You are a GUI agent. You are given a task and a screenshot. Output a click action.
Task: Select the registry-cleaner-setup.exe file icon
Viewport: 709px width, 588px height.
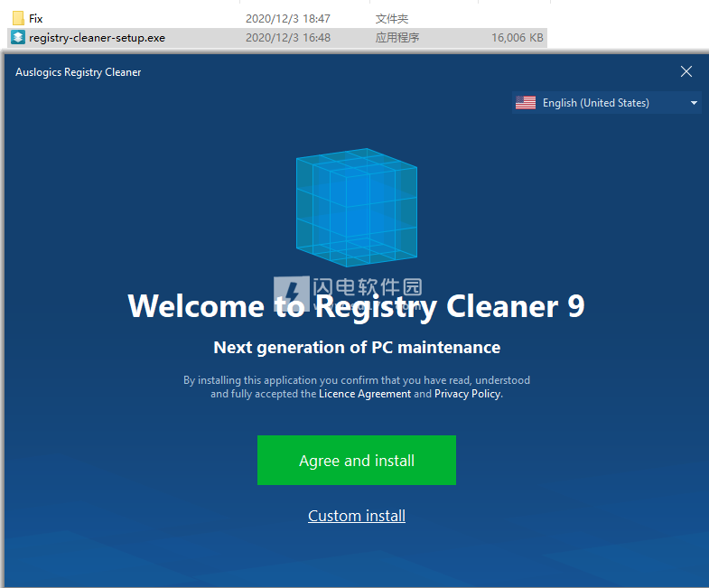click(18, 38)
